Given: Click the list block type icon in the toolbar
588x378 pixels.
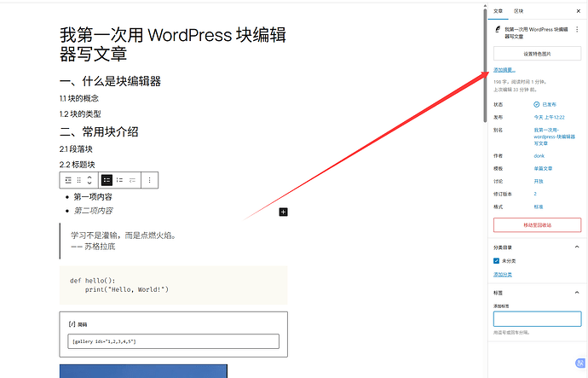Looking at the screenshot, I should coord(68,180).
